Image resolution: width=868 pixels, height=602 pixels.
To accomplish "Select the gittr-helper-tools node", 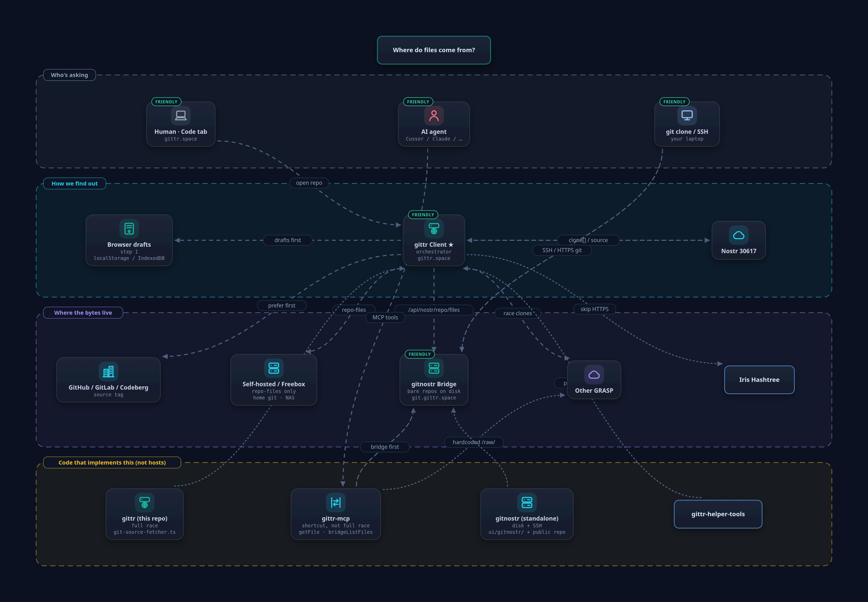I will 718,514.
